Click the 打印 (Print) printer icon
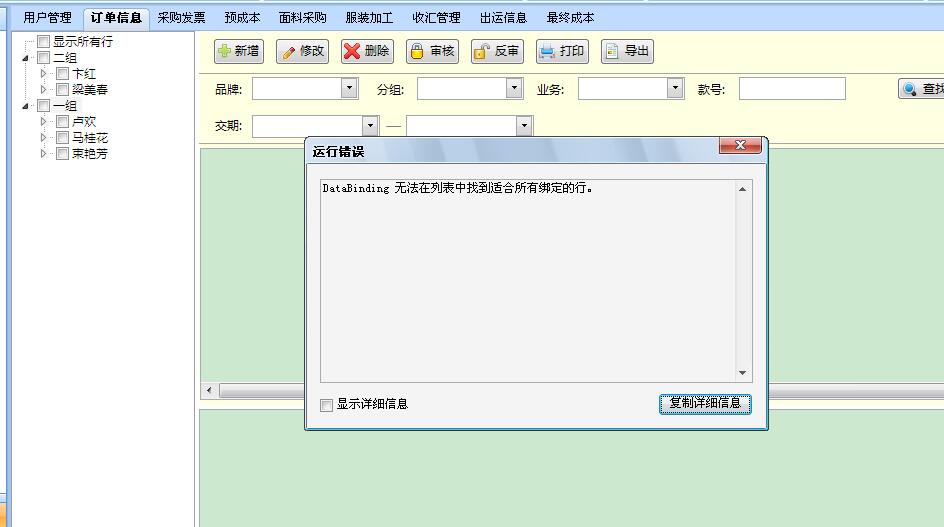 [547, 52]
